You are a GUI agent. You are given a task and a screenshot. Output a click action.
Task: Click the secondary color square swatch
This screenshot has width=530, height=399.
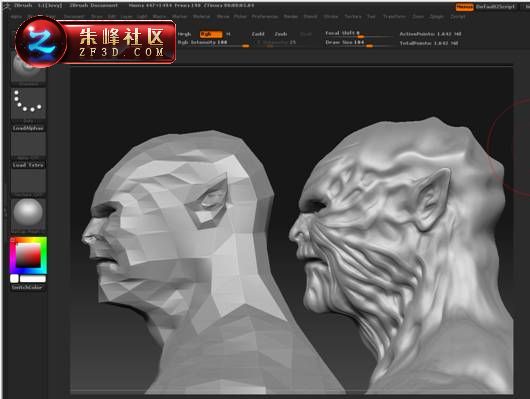click(14, 279)
